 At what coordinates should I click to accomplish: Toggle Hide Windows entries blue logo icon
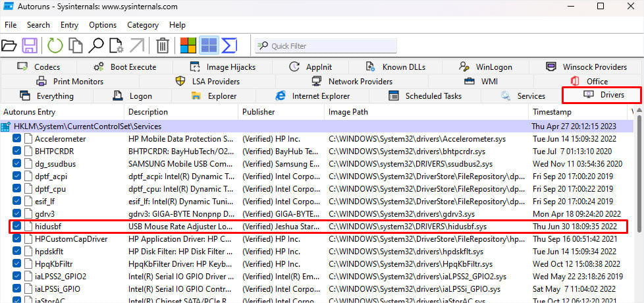[x=209, y=45]
